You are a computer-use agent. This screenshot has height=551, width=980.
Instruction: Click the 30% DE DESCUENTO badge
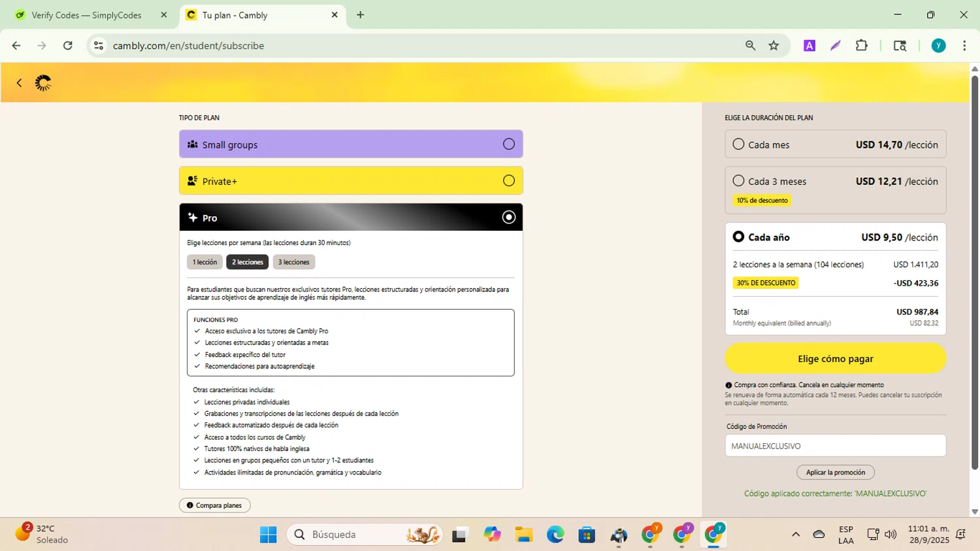pyautogui.click(x=766, y=283)
